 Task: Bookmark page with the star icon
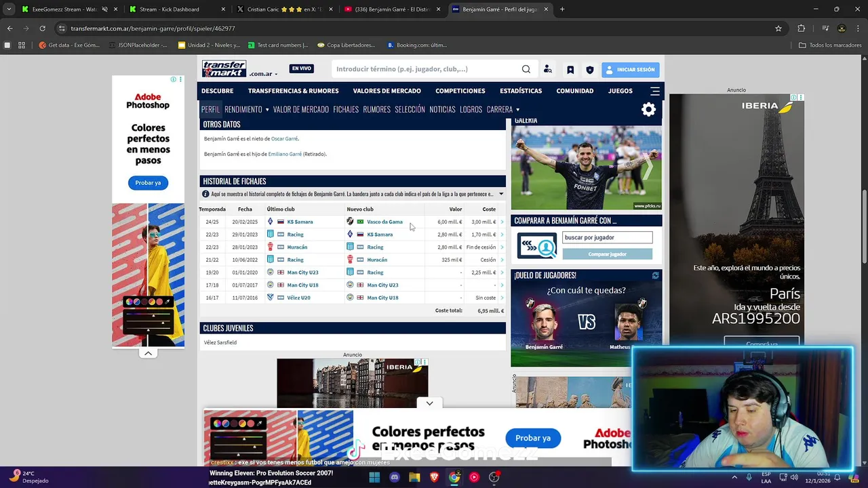pos(778,28)
